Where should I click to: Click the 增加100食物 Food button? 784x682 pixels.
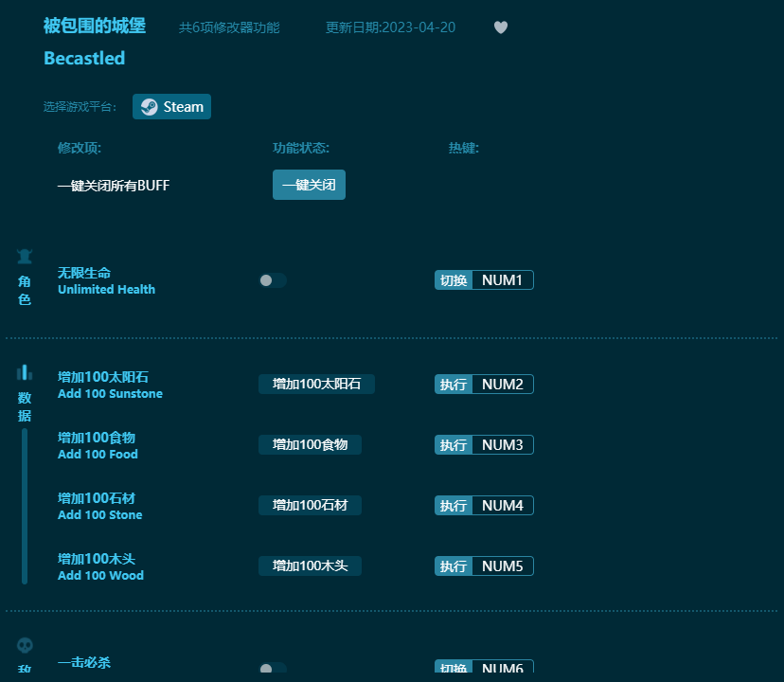(310, 444)
